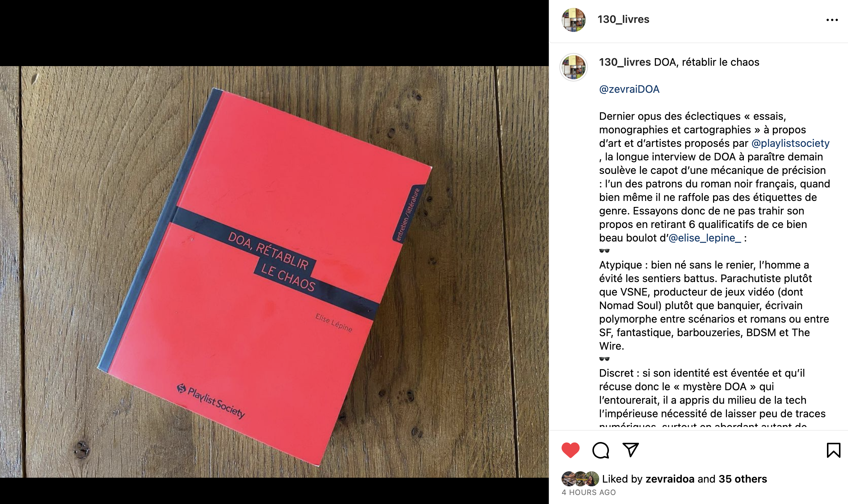Visit the @zevraiDOA mention

pyautogui.click(x=629, y=89)
